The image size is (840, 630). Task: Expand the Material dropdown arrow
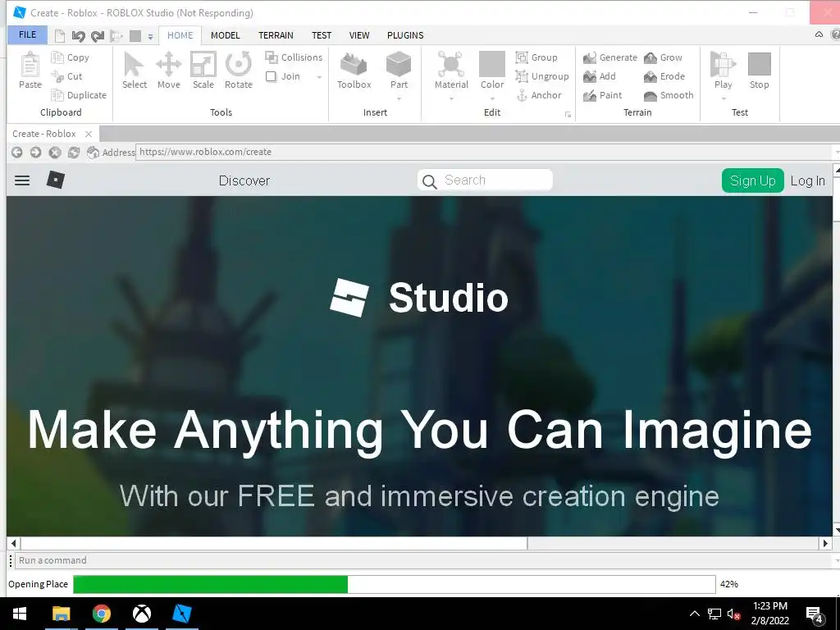(451, 98)
